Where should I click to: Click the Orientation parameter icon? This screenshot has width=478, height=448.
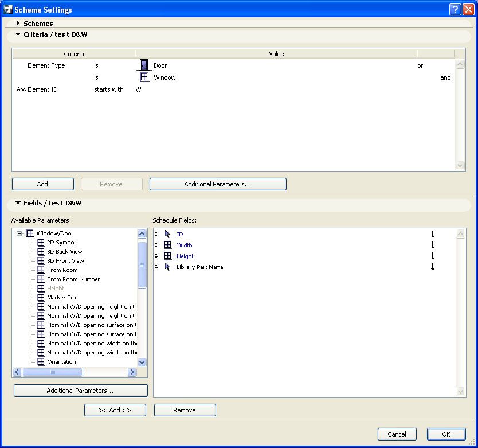point(41,362)
